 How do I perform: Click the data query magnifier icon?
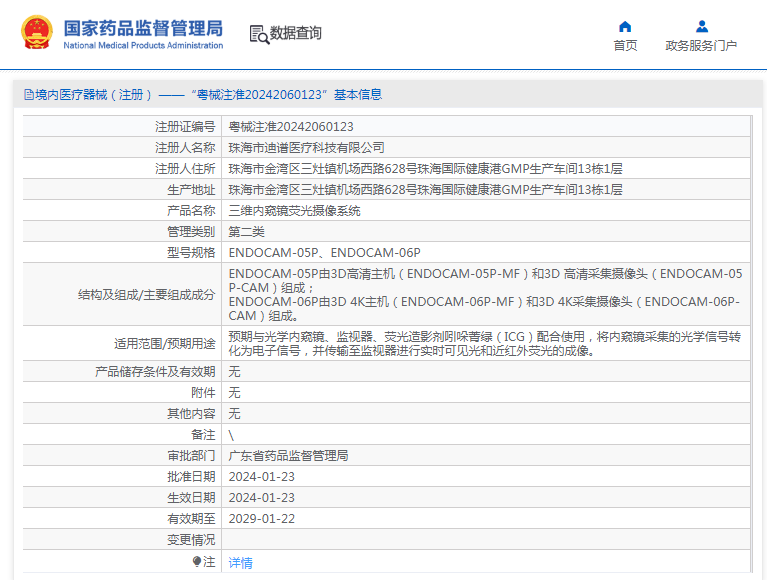[259, 35]
